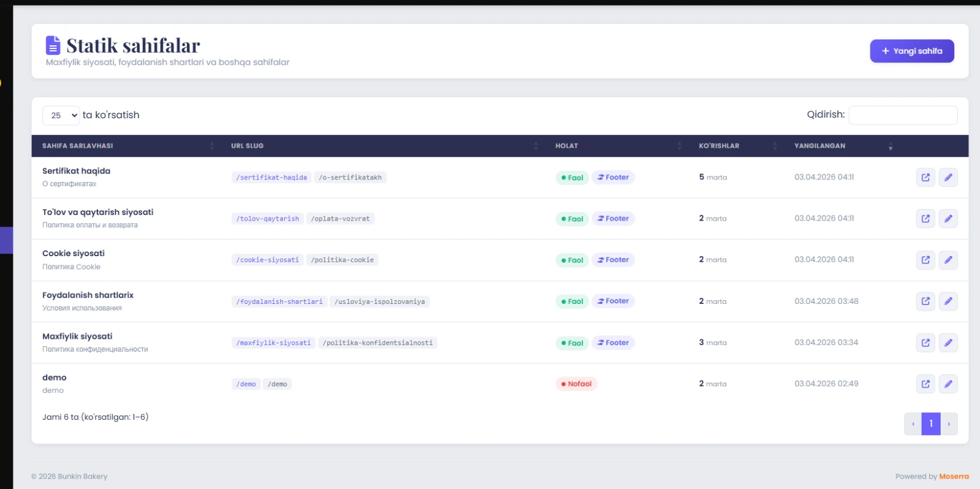
Task: Open To'lov va qaytarish siyosati externally
Action: (x=925, y=219)
